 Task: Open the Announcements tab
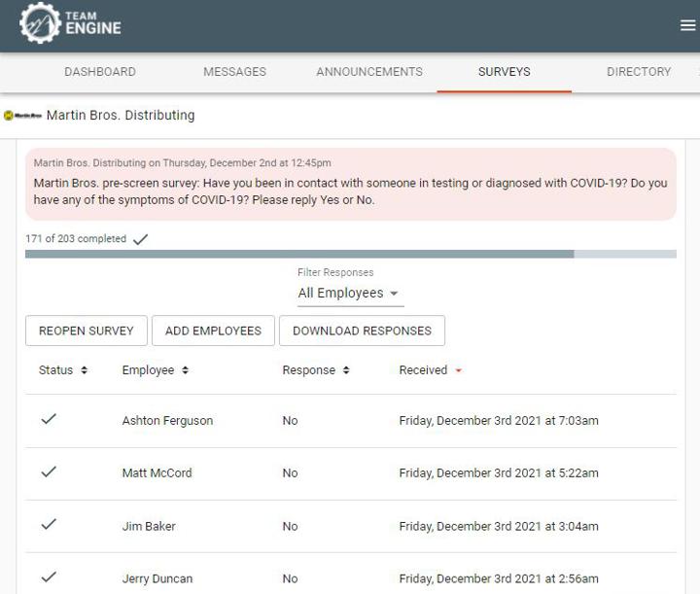369,72
